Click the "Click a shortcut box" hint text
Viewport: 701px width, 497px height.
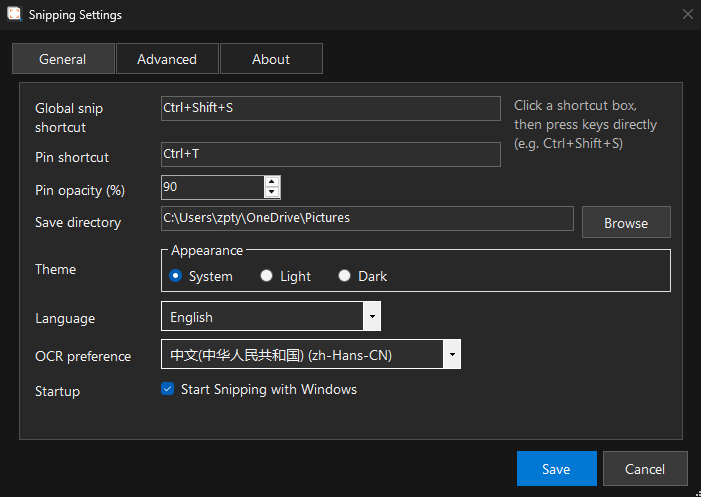[586, 124]
